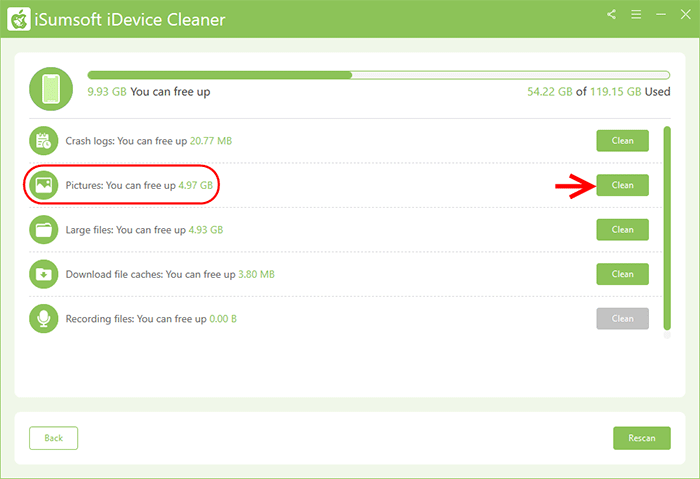This screenshot has width=700, height=479.
Task: Click the '3.80 MB' download caches size
Action: [256, 274]
